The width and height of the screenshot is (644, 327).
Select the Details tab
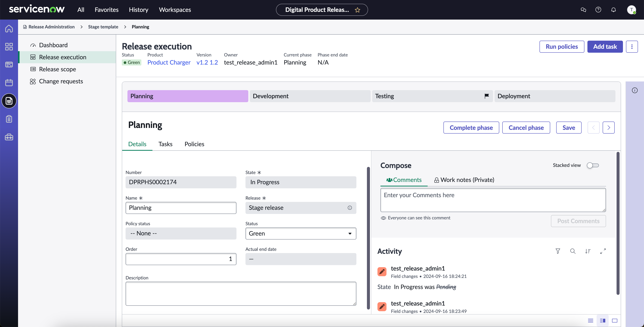pyautogui.click(x=137, y=144)
